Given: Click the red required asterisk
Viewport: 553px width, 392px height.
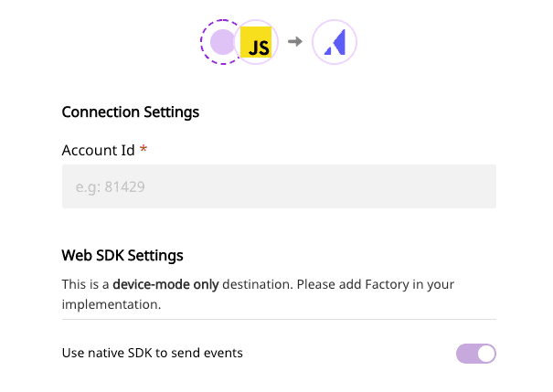Looking at the screenshot, I should tap(144, 149).
